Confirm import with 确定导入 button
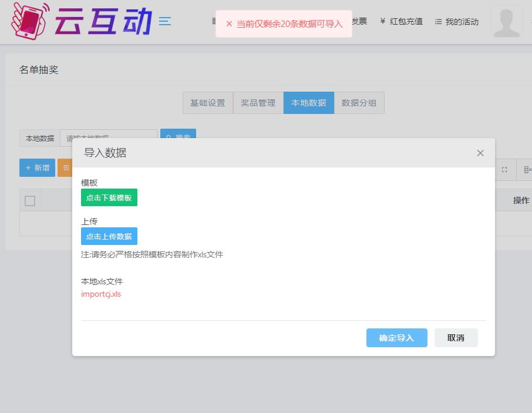The height and width of the screenshot is (413, 532). point(396,338)
